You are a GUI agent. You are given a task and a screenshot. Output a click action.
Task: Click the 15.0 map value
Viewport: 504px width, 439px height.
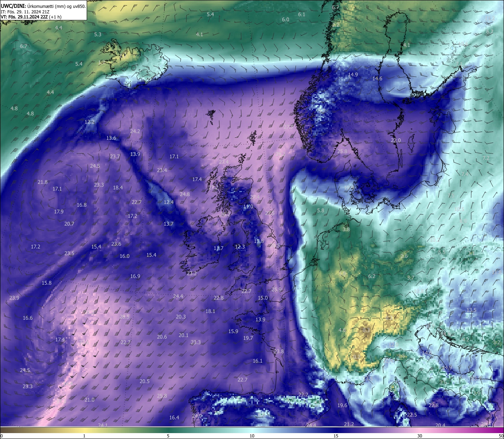(263, 298)
